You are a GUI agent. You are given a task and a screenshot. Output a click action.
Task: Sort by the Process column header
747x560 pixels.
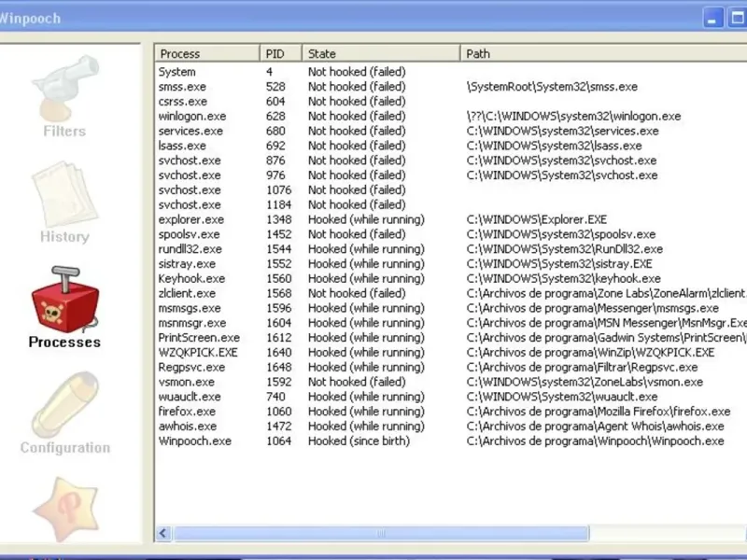[x=207, y=53]
